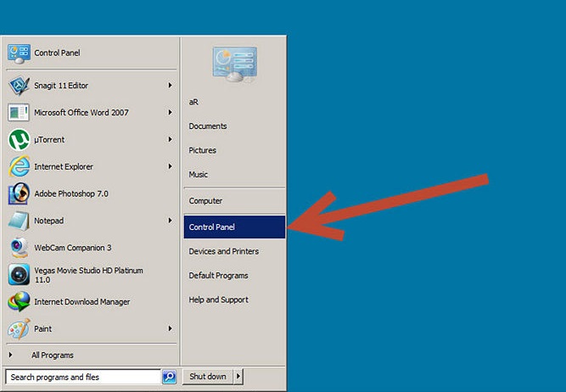This screenshot has height=392, width=566.
Task: Click the WebCam Companion 3 label
Action: (x=73, y=248)
